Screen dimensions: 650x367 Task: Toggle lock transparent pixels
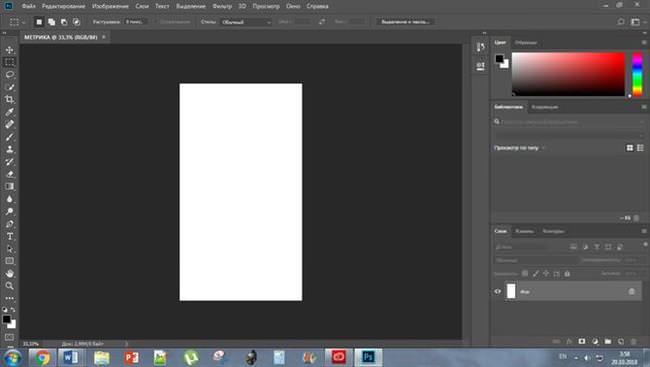click(525, 274)
